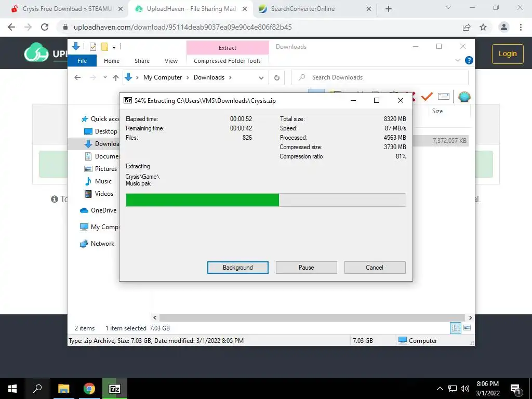The height and width of the screenshot is (399, 532).
Task: Cancel the extraction
Action: (375, 268)
